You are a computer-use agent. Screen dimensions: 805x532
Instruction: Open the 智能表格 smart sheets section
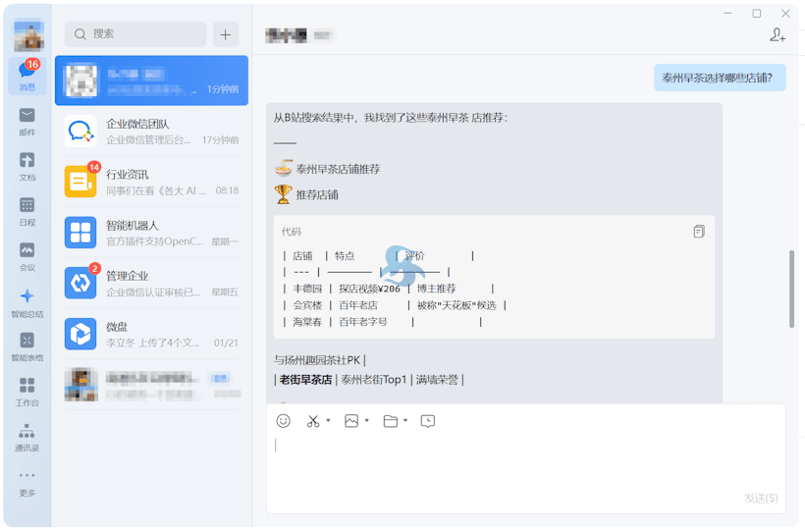click(27, 347)
